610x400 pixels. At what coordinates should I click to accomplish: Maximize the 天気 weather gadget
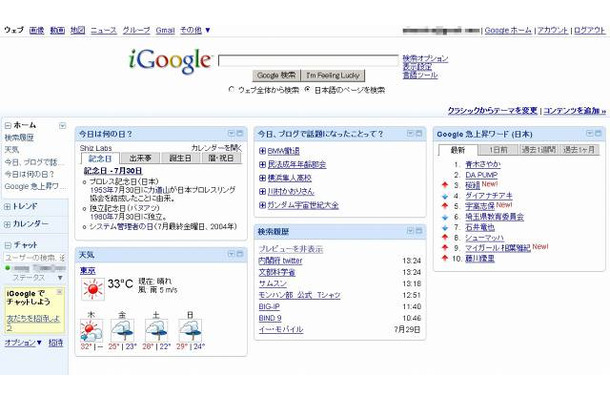240,254
